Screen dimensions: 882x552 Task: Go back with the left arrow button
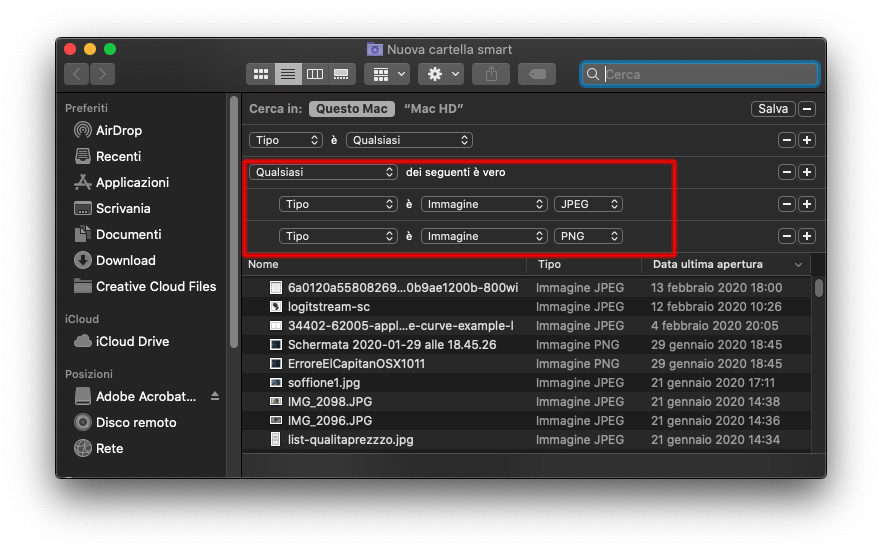(x=77, y=74)
